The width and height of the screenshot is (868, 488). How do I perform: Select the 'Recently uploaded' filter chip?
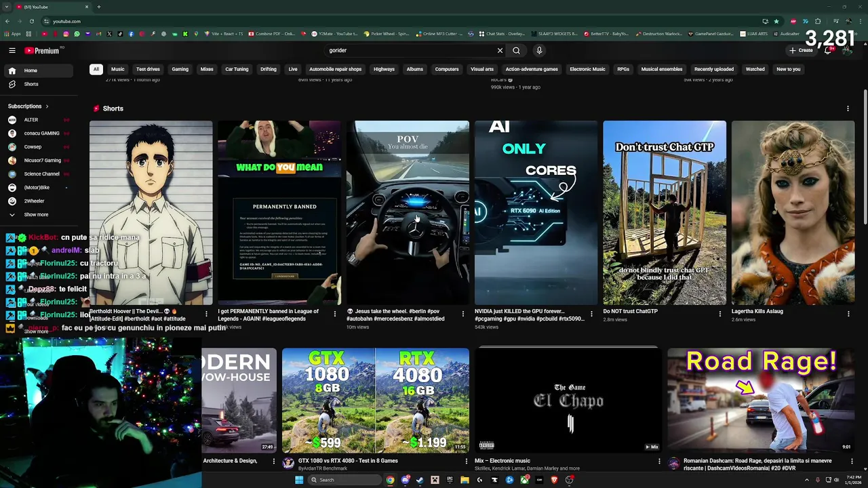tap(714, 69)
